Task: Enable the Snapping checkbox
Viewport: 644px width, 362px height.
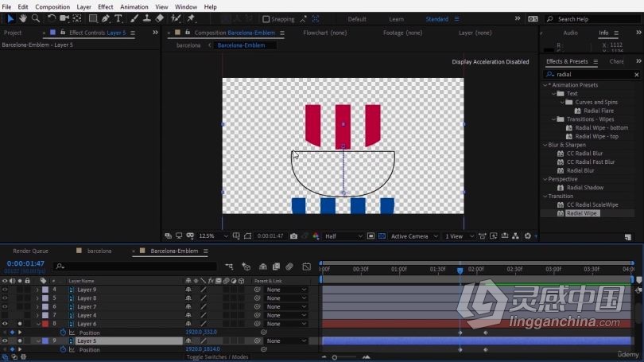Action: coord(266,19)
